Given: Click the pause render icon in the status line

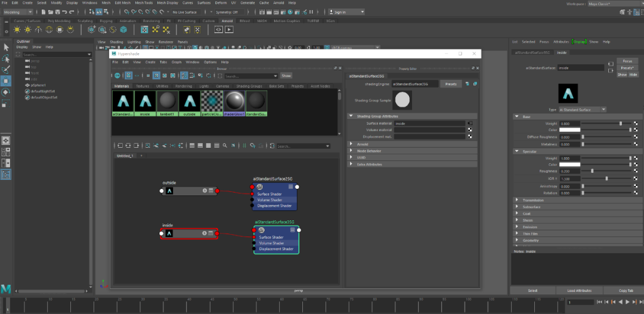Looking at the screenshot, I should (311, 13).
